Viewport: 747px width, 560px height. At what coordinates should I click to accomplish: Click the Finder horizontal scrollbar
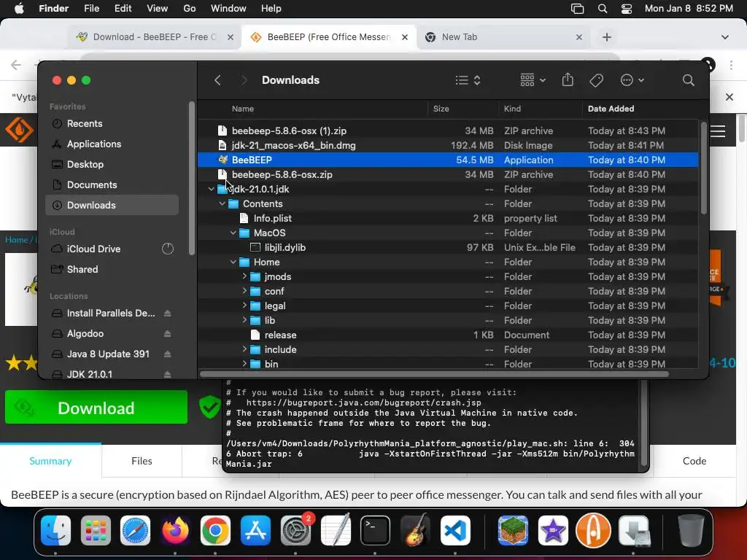pyautogui.click(x=434, y=374)
